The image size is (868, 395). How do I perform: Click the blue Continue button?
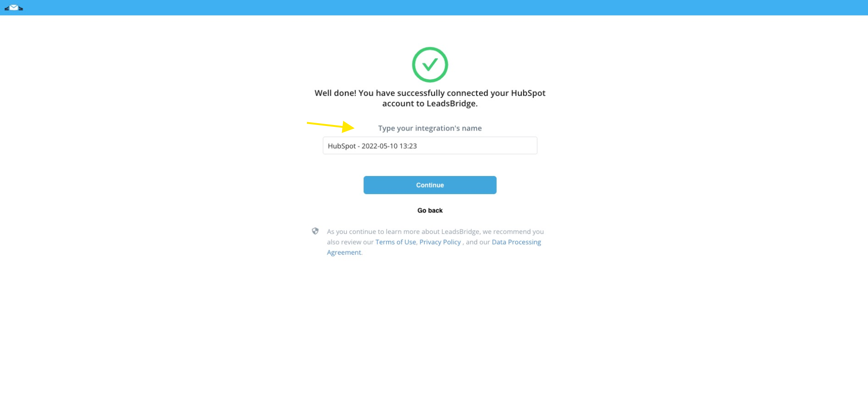tap(430, 185)
